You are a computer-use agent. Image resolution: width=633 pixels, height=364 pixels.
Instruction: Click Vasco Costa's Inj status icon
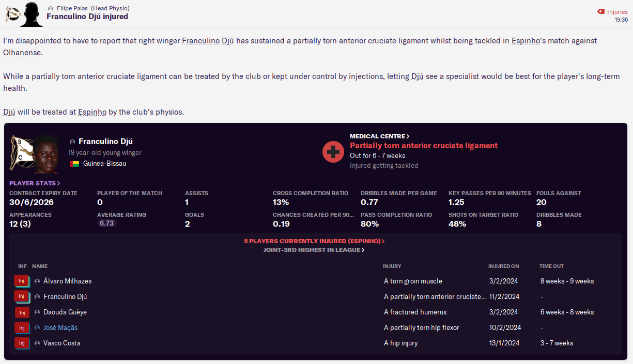22,343
